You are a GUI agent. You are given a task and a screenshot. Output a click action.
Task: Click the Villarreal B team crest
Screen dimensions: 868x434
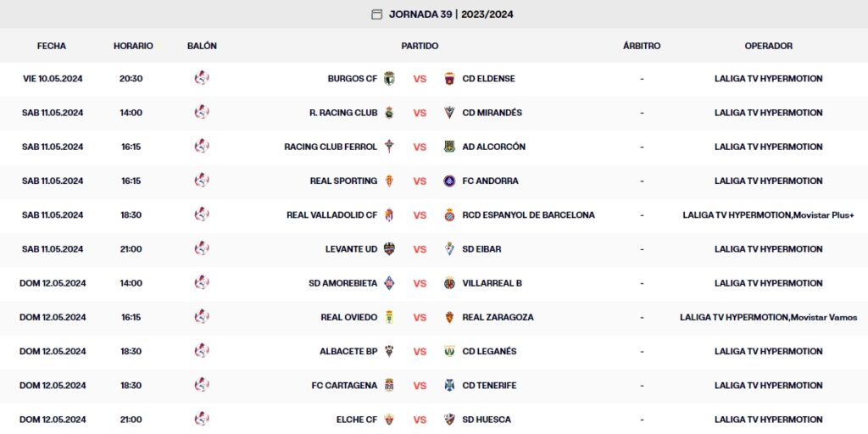click(x=449, y=283)
